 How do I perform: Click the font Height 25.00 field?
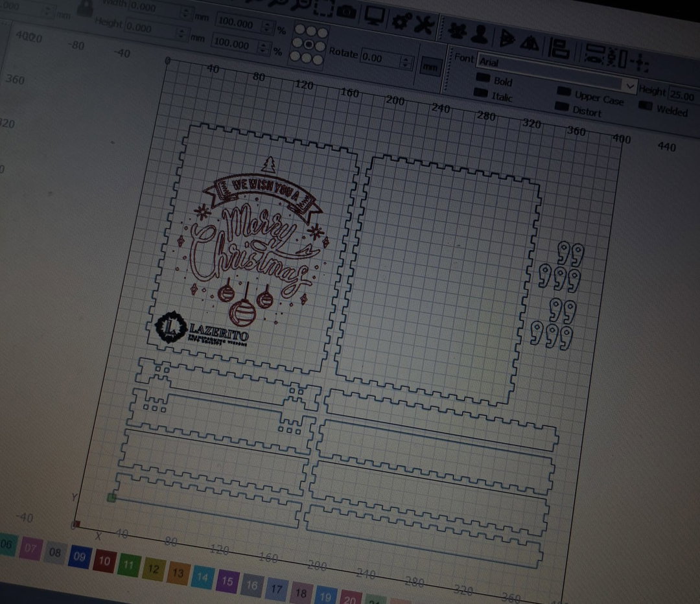(x=684, y=95)
